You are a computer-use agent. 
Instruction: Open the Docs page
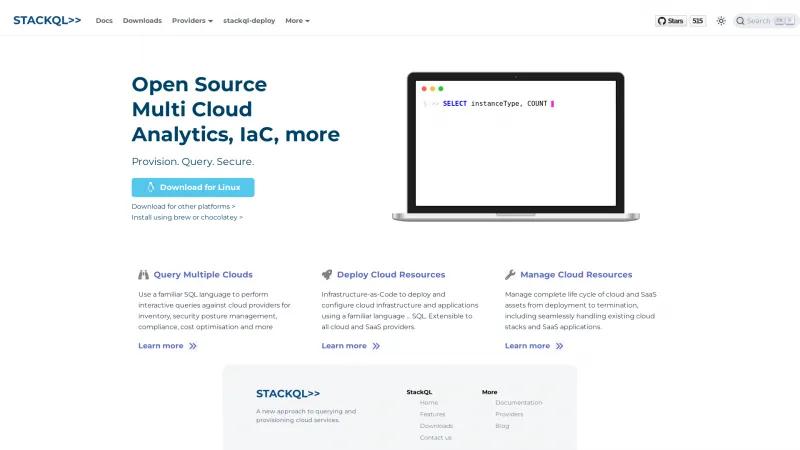pos(104,20)
